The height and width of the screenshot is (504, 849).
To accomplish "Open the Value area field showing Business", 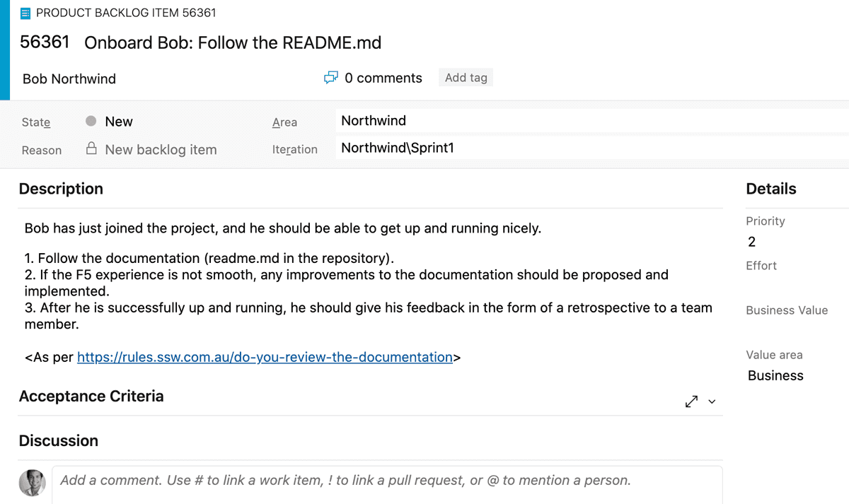I will point(775,375).
